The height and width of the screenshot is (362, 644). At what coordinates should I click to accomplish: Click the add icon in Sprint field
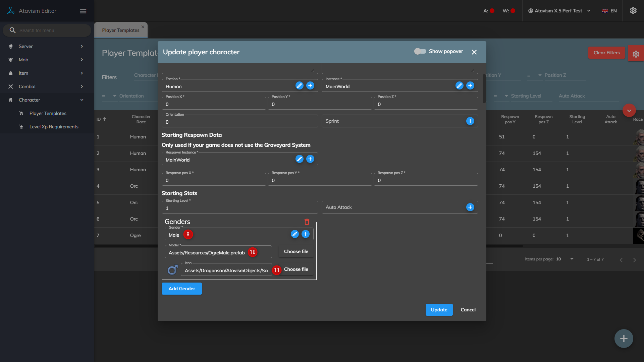pos(470,121)
